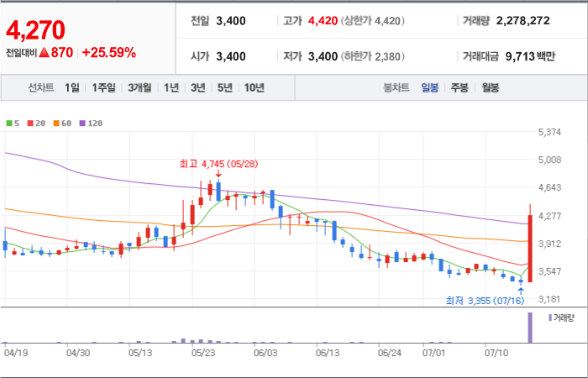Show the 10년 line chart
The width and height of the screenshot is (588, 378).
255,88
